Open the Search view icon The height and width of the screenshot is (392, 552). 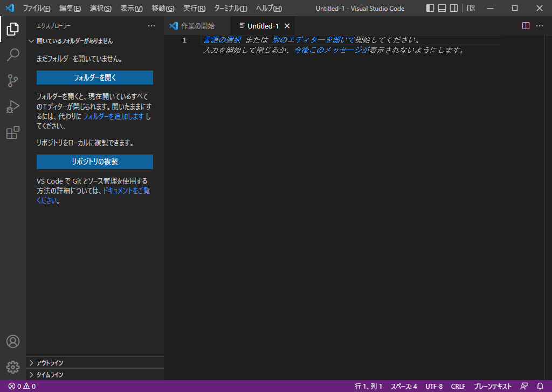[13, 55]
